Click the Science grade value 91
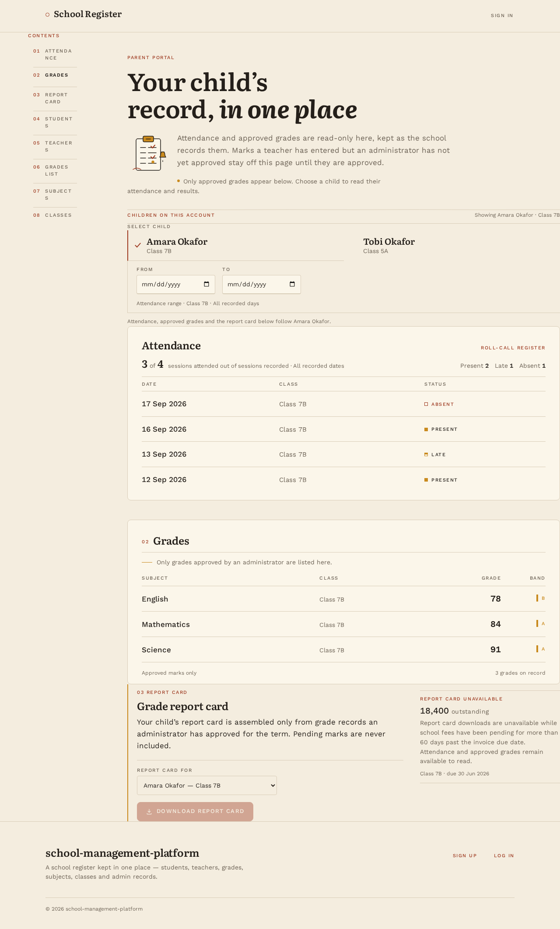560x929 pixels. tap(496, 650)
